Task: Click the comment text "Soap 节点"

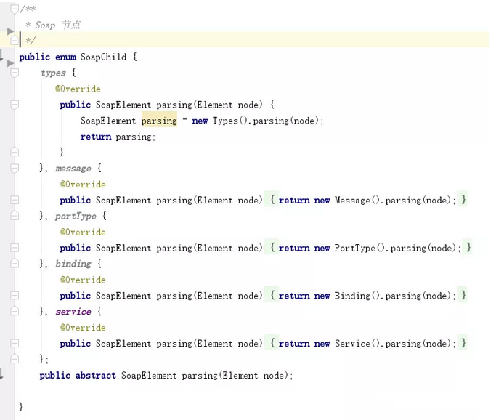Action: point(58,25)
